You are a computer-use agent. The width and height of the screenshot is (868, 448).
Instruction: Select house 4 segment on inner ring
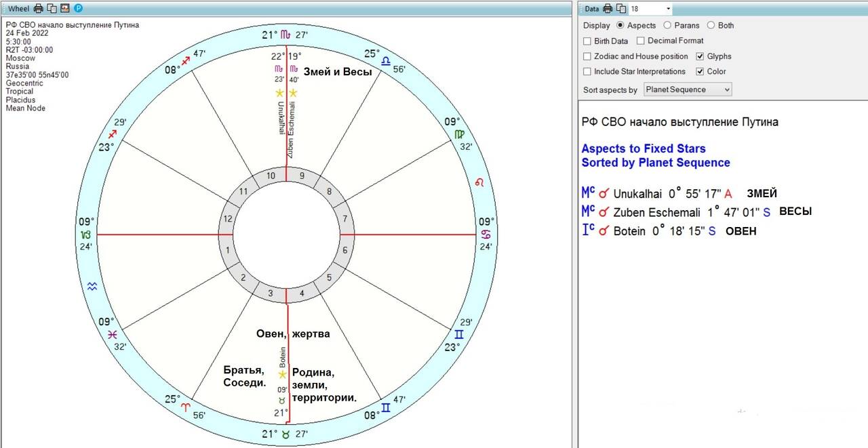point(302,293)
